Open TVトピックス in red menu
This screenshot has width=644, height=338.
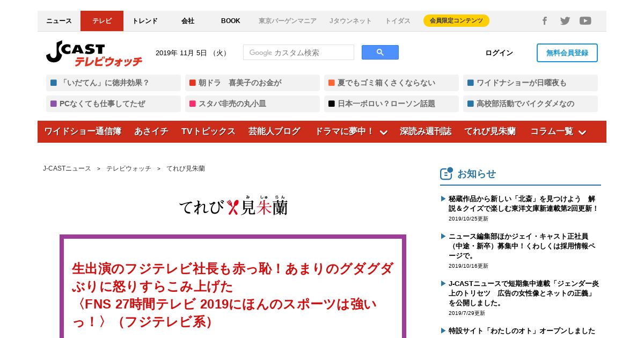coord(208,131)
